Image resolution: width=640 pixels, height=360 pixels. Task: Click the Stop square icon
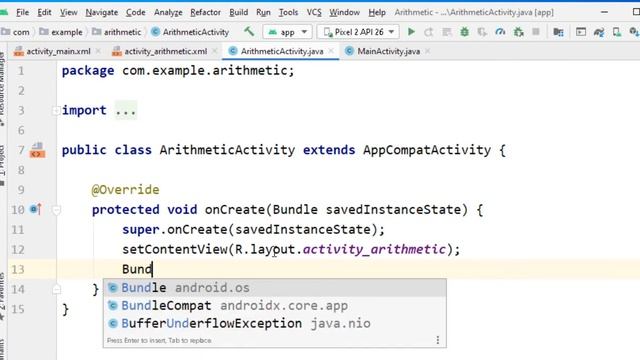point(536,31)
